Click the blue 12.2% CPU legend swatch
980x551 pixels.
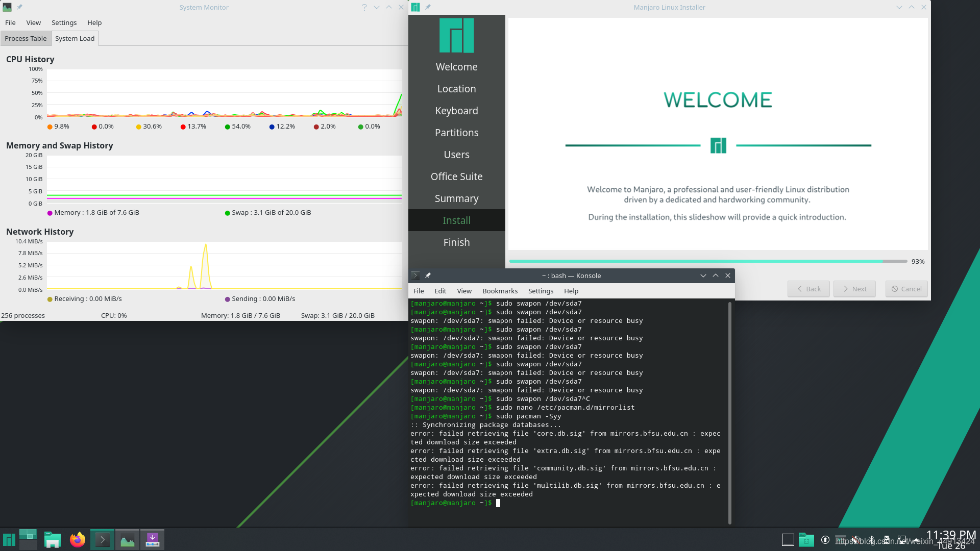[x=272, y=127]
